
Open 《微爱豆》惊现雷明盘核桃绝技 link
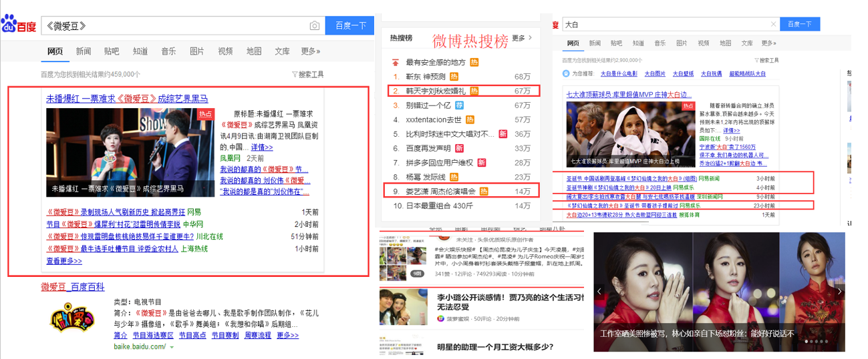pyautogui.click(x=120, y=236)
